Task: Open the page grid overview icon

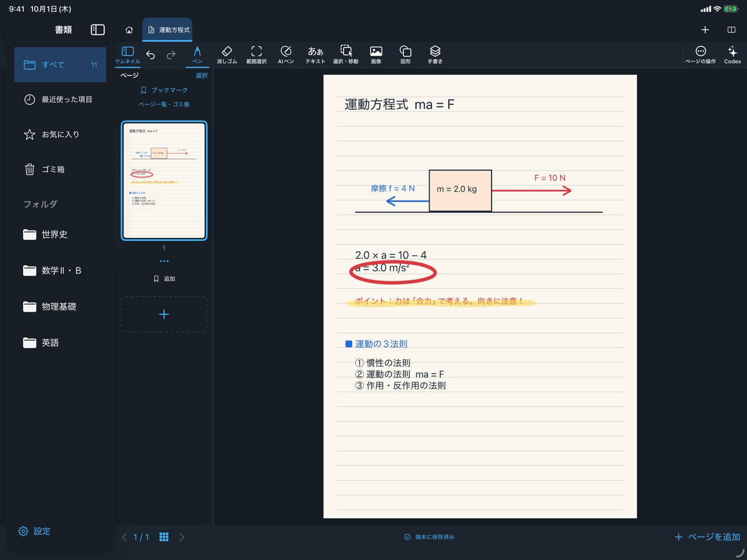Action: (164, 537)
